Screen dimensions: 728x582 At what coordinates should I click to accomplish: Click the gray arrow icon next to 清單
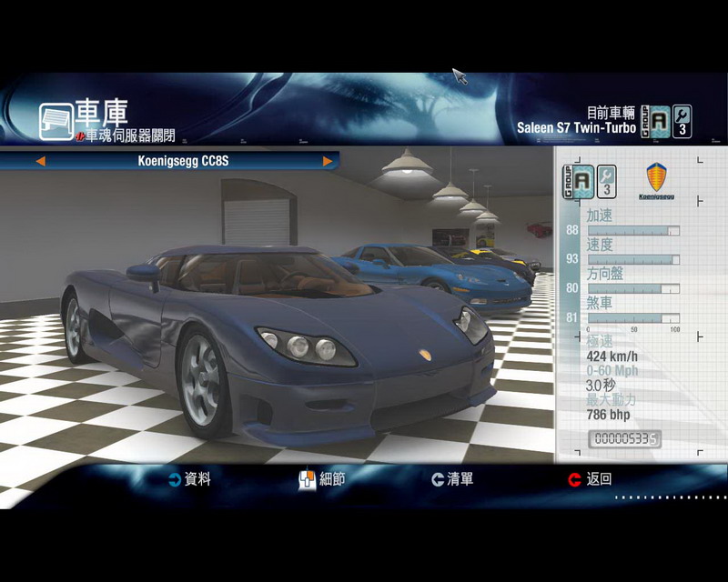click(x=438, y=479)
